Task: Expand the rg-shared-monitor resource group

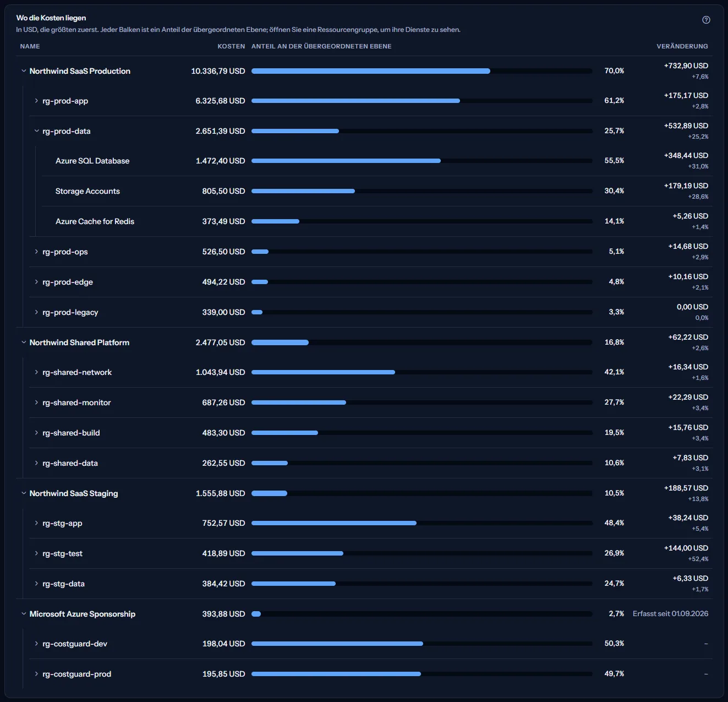Action: 36,402
